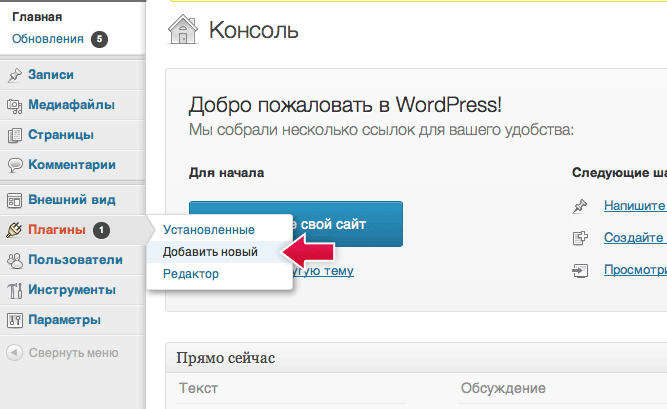
Task: Click the Добро пожаловать в WordPress heading
Action: coord(345,105)
